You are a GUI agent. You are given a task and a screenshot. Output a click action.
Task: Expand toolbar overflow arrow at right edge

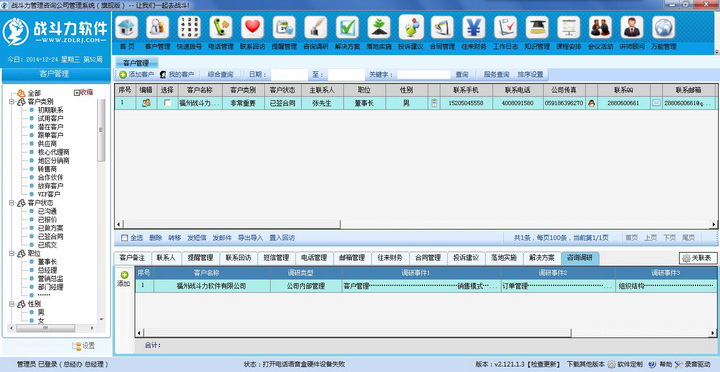[716, 52]
